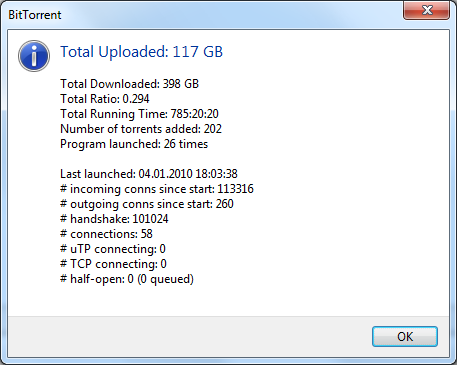Click the Total Uploaded: 117 GB heading
Image resolution: width=457 pixels, height=365 pixels.
[141, 52]
